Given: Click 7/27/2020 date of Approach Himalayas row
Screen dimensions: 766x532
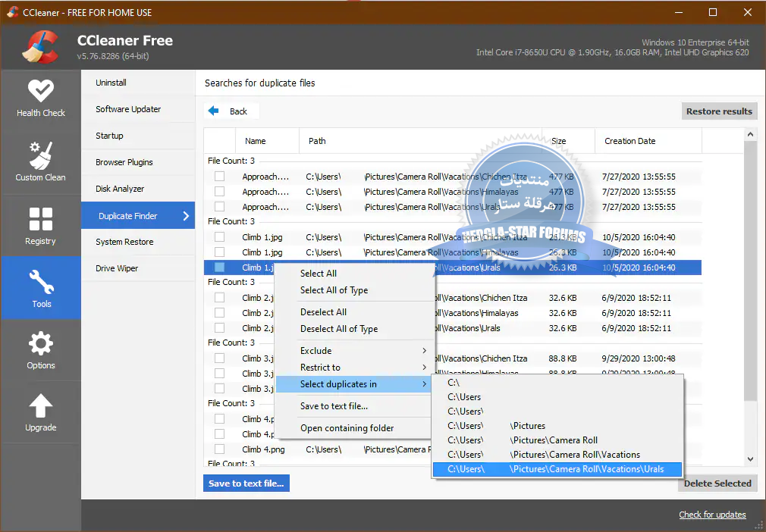Looking at the screenshot, I should pos(639,192).
